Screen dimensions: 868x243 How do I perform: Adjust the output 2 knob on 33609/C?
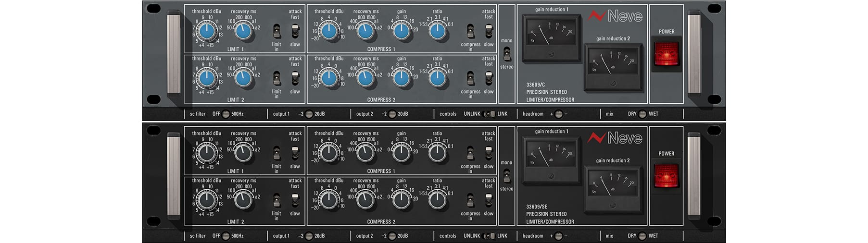pos(392,114)
